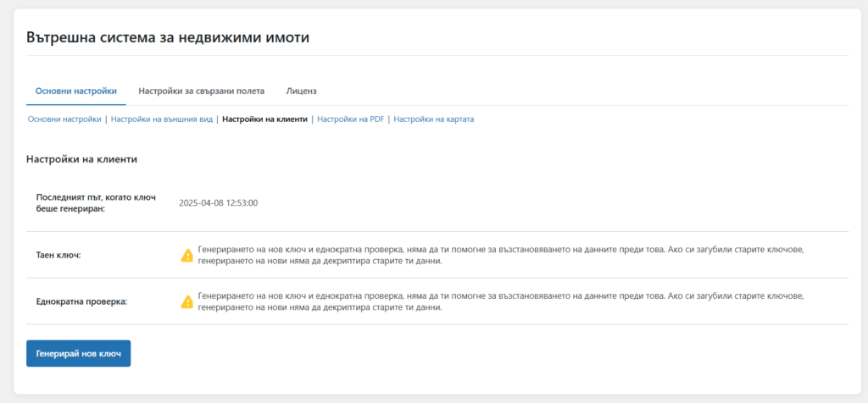The image size is (868, 403).
Task: Click the warning message in Еднократна проверка row
Action: pyautogui.click(x=500, y=301)
